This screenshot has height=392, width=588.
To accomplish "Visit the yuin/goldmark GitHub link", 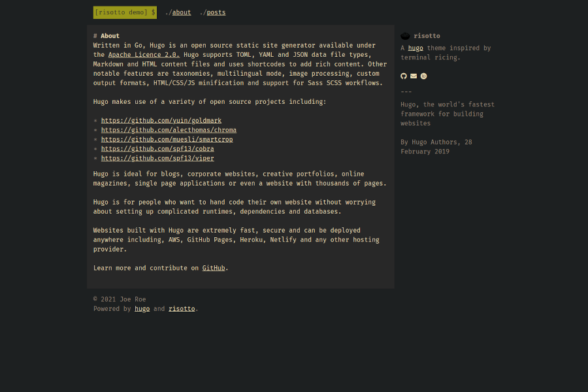I will [161, 121].
